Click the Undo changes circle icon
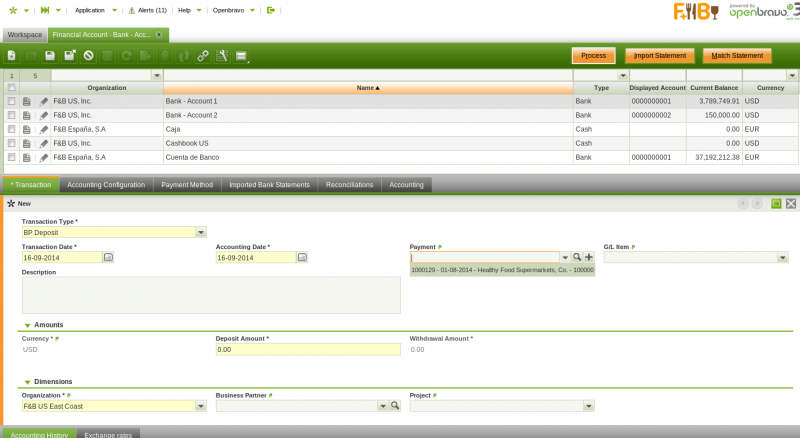This screenshot has height=438, width=800. point(89,56)
